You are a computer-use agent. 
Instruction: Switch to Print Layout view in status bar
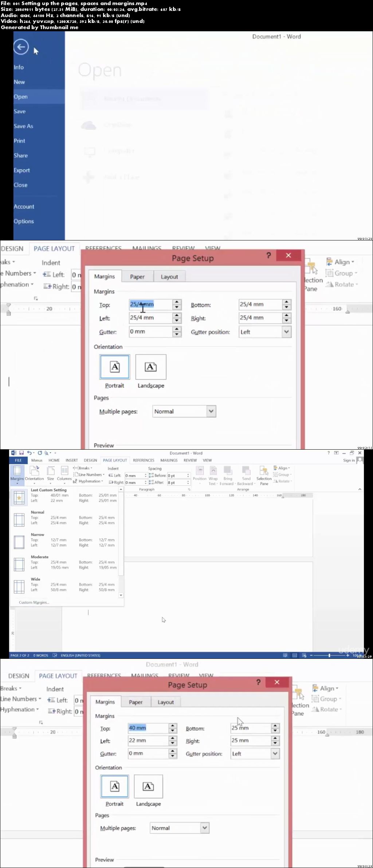point(295,655)
